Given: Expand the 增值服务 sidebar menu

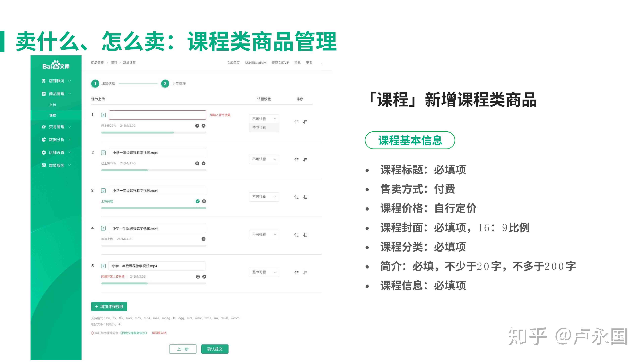Looking at the screenshot, I should 70,165.
